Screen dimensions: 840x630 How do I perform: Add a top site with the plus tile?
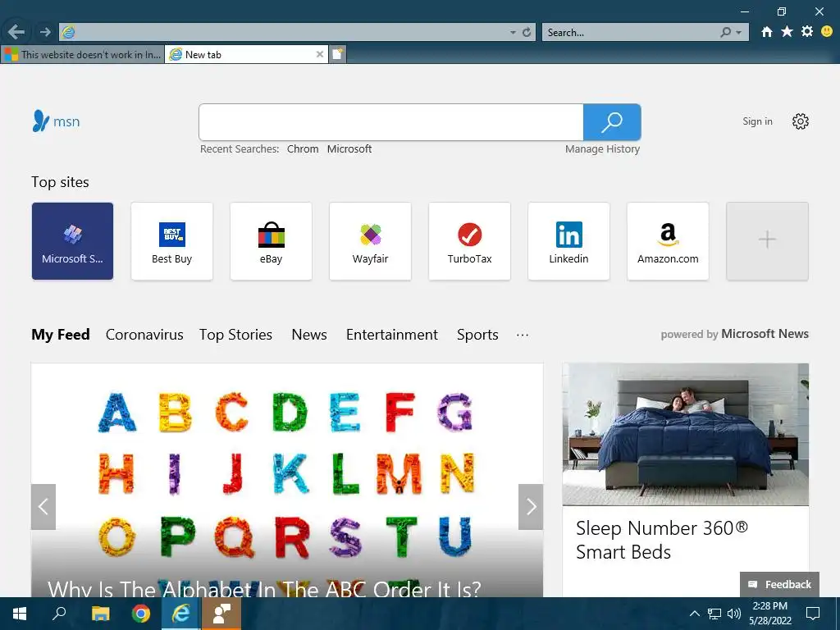[x=767, y=241]
